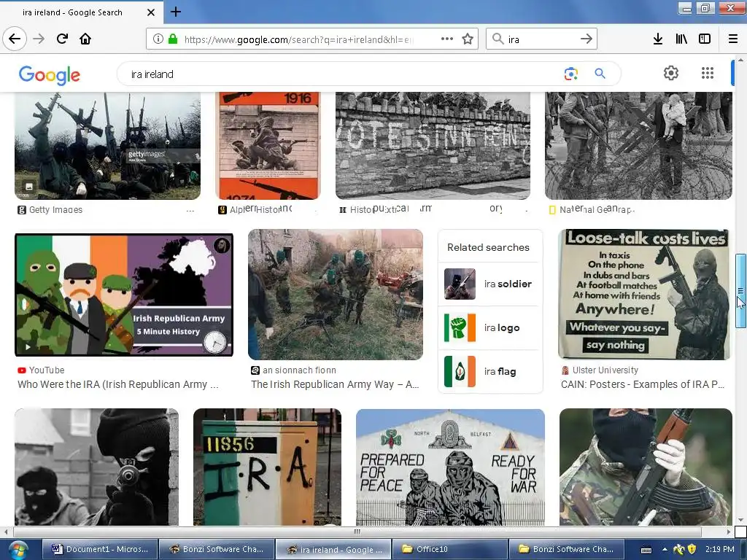The width and height of the screenshot is (747, 560).
Task: Click the forward navigation arrow
Action: [x=39, y=39]
